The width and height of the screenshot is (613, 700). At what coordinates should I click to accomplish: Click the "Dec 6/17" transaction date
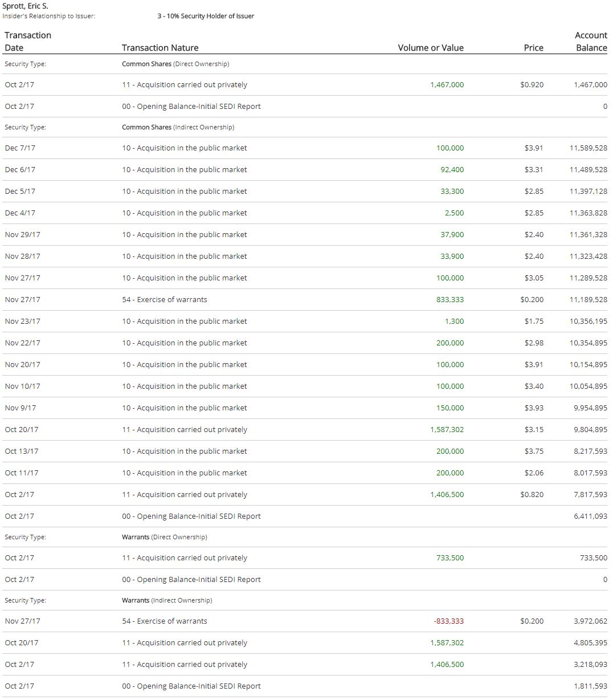pos(20,170)
